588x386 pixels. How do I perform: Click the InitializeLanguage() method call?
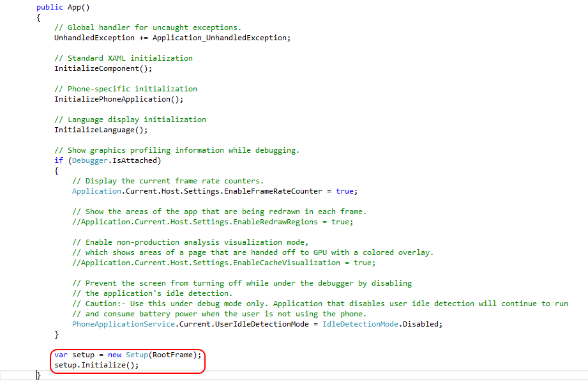[100, 130]
